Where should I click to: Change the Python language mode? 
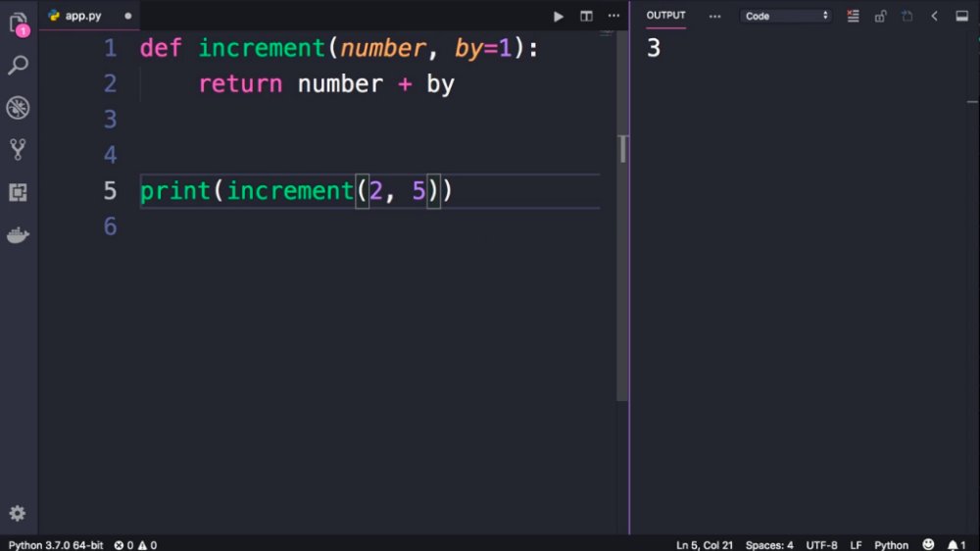[891, 545]
